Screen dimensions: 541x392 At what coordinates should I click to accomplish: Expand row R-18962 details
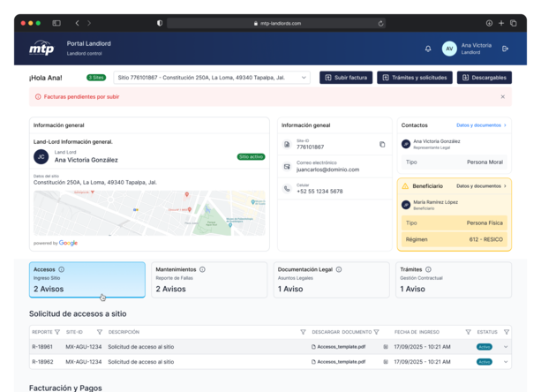[x=506, y=361]
